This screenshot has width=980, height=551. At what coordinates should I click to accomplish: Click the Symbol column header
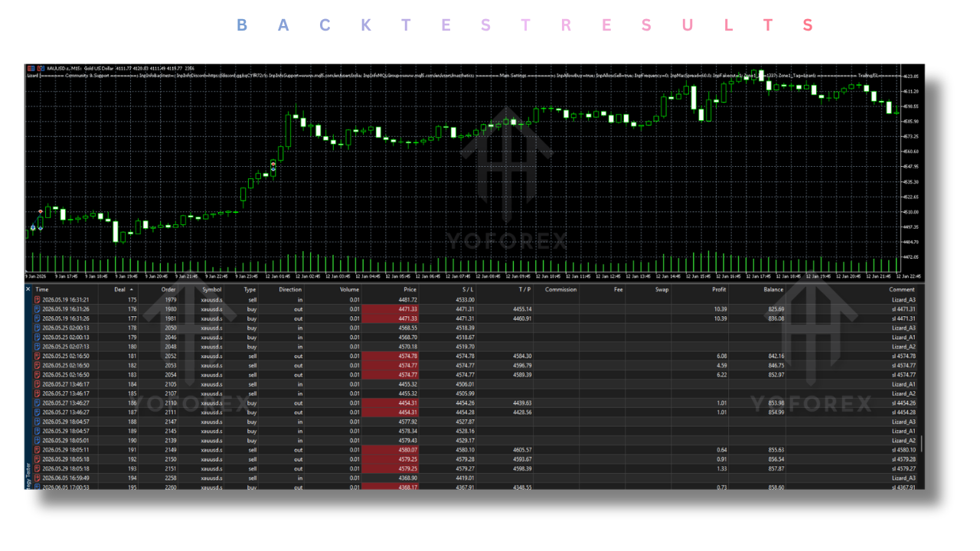212,290
